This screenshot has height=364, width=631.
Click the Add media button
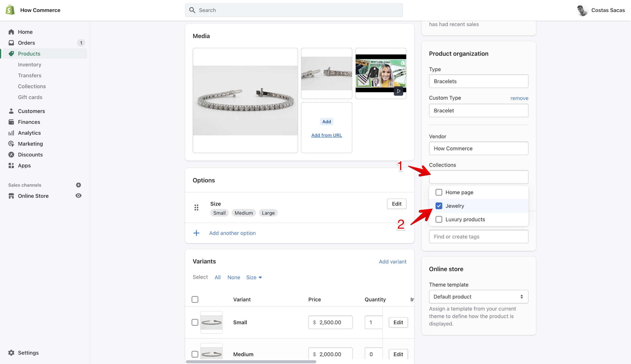point(326,122)
